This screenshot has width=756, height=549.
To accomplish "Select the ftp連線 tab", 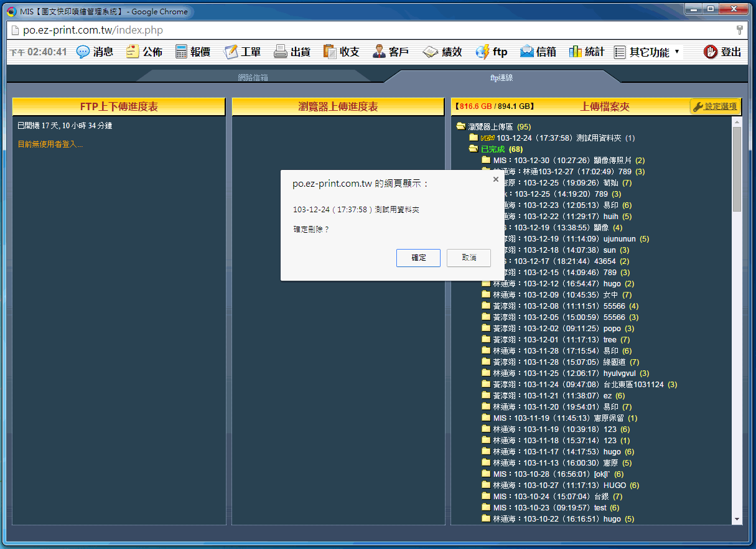I will [x=502, y=78].
